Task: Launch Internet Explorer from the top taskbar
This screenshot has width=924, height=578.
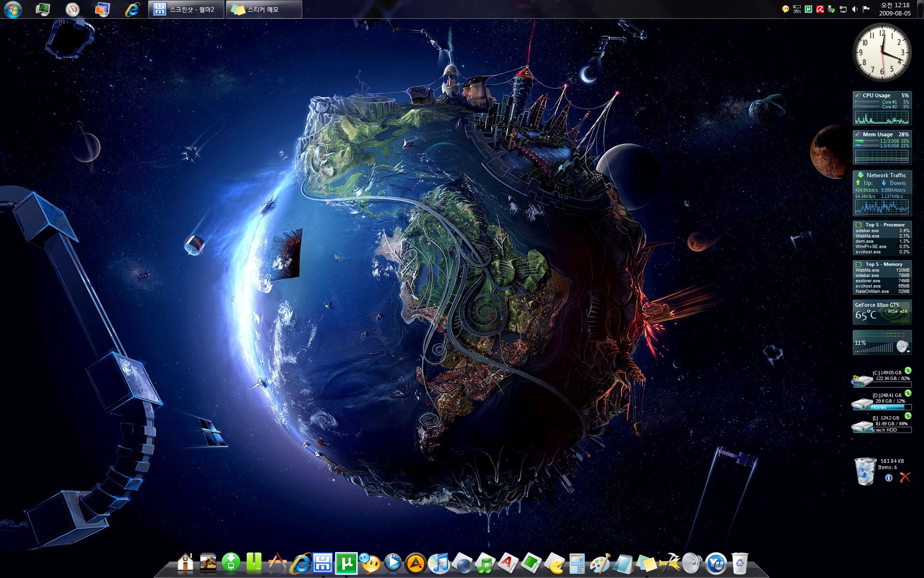Action: pyautogui.click(x=131, y=9)
